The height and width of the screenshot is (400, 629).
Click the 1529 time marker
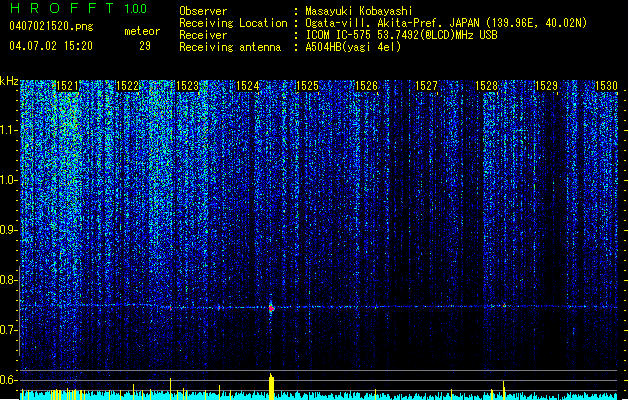[546, 86]
